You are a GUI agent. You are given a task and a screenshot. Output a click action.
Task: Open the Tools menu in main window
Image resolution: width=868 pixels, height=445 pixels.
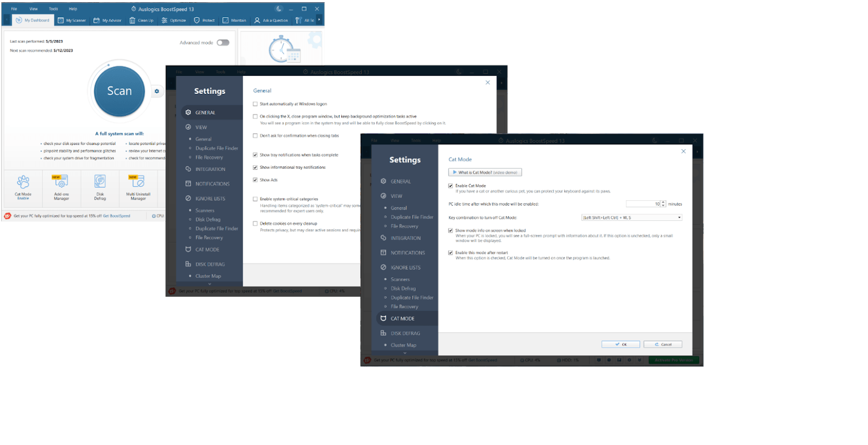point(53,9)
